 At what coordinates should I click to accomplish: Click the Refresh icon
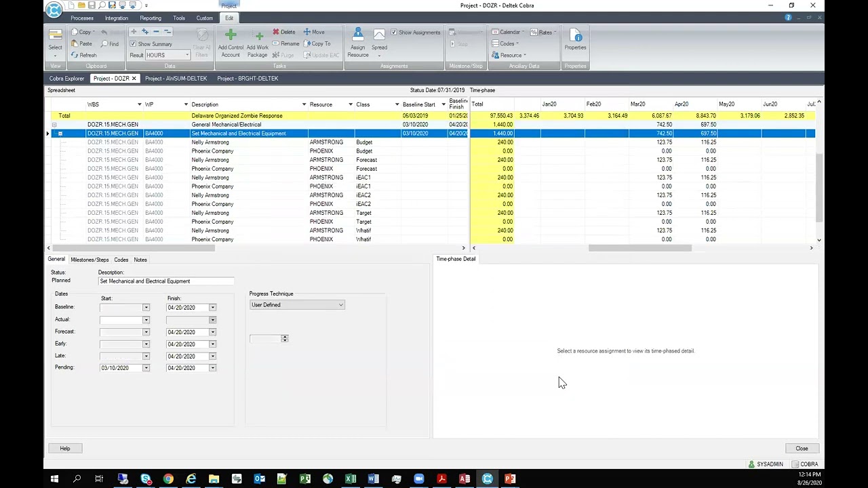coord(75,55)
